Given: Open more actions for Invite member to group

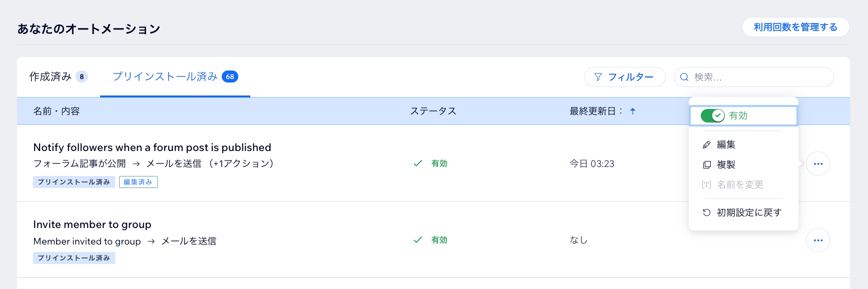Looking at the screenshot, I should [818, 240].
